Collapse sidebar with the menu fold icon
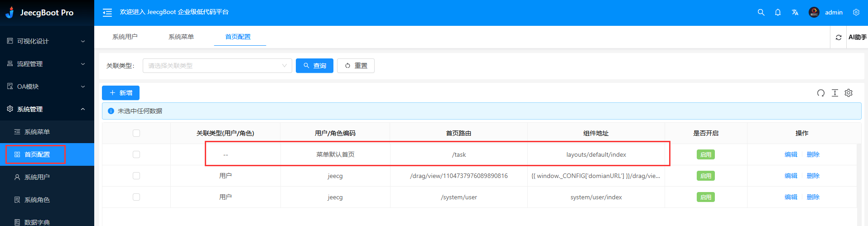868x226 pixels. point(107,13)
